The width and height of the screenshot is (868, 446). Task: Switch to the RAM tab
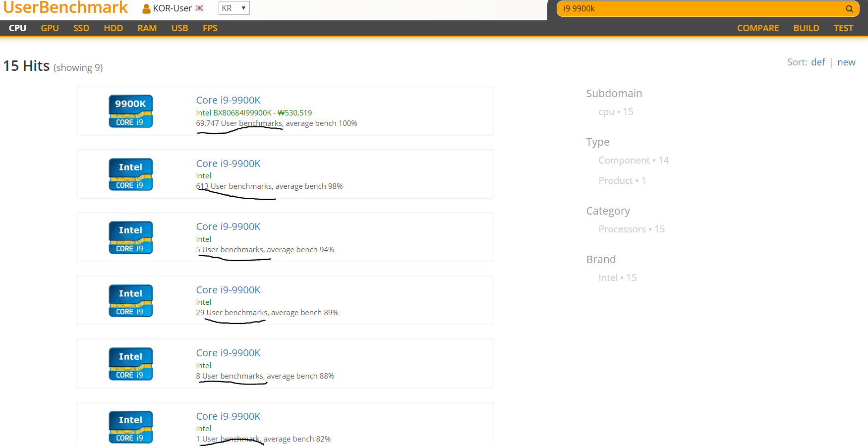pos(147,28)
